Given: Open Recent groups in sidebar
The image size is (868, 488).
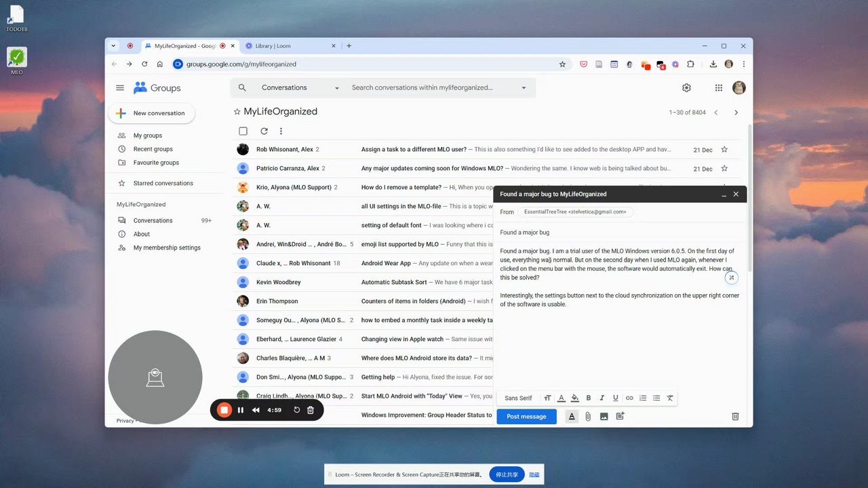Looking at the screenshot, I should (x=153, y=149).
